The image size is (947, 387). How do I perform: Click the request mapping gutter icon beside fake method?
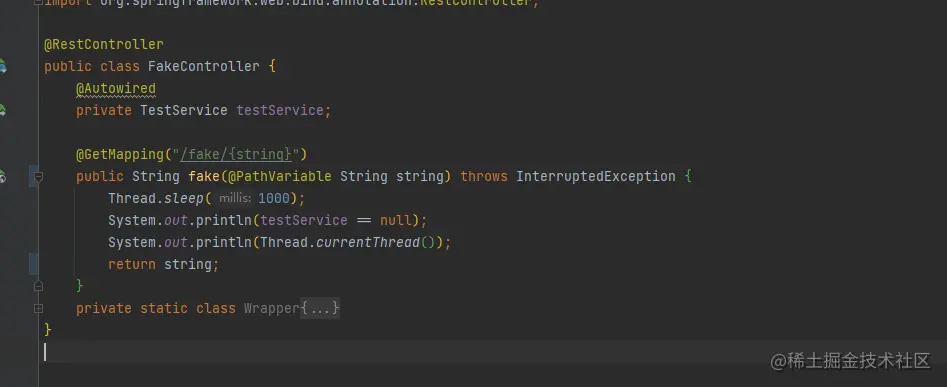(2, 176)
